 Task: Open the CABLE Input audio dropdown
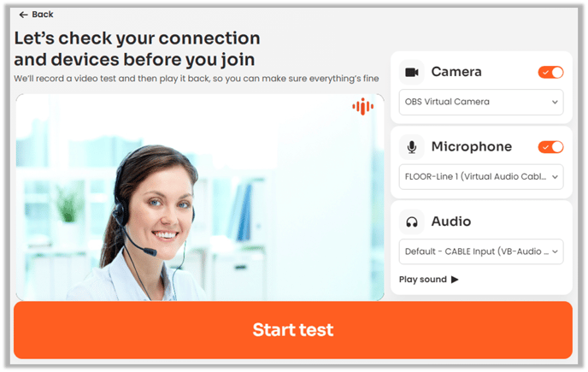tap(481, 251)
